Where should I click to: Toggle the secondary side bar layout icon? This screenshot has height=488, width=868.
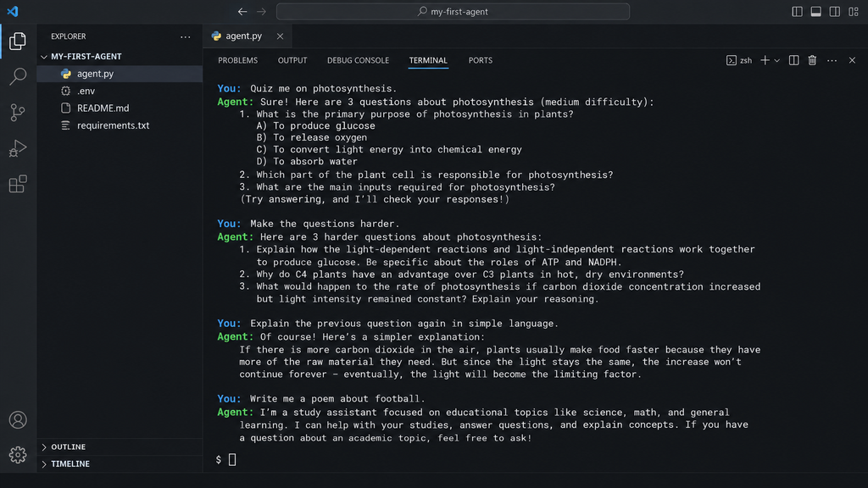pyautogui.click(x=835, y=11)
